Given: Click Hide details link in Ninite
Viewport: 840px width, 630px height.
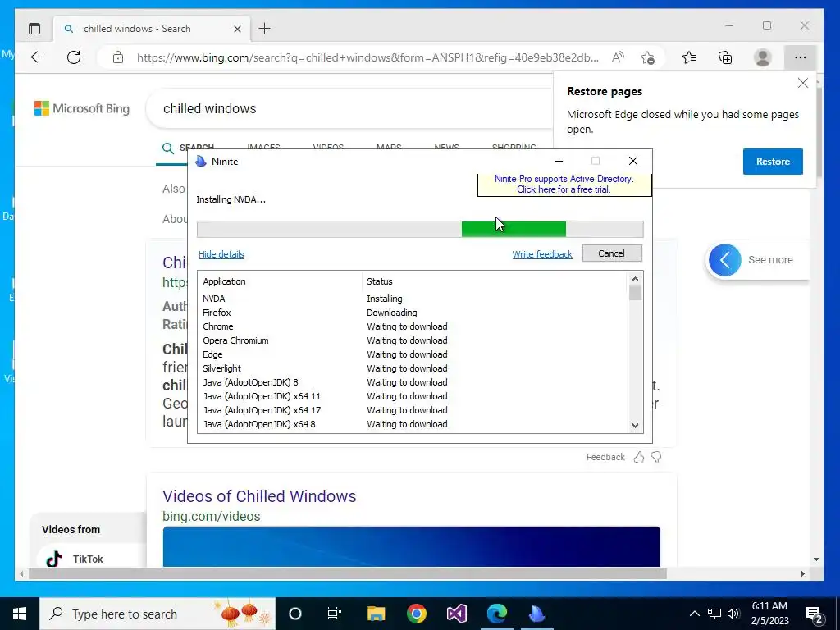Looking at the screenshot, I should (x=221, y=254).
